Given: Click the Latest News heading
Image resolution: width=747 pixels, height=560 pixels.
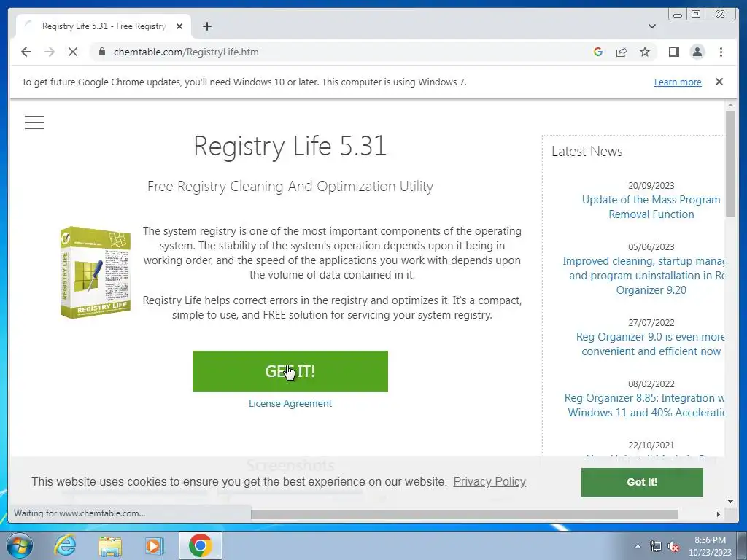Looking at the screenshot, I should [587, 151].
